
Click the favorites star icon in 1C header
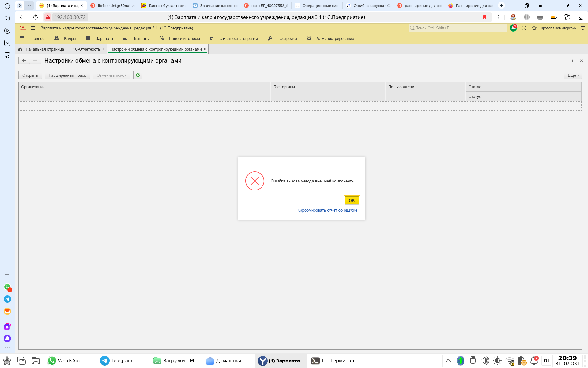coord(534,28)
